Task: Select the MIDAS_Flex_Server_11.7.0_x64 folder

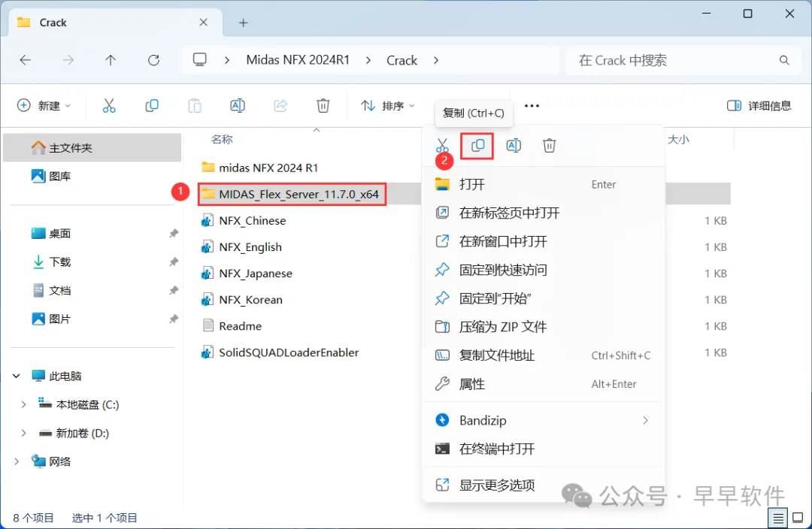Action: coord(292,194)
